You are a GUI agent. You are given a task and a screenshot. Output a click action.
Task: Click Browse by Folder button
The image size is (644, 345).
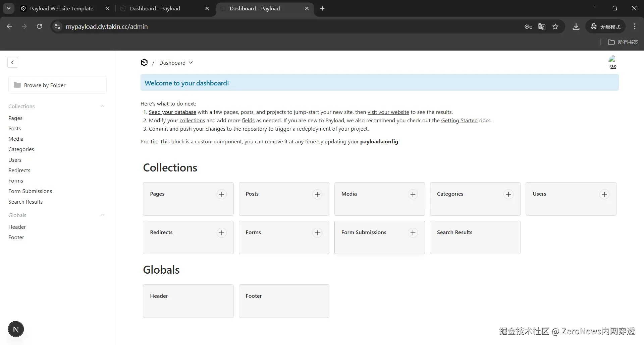pyautogui.click(x=57, y=85)
